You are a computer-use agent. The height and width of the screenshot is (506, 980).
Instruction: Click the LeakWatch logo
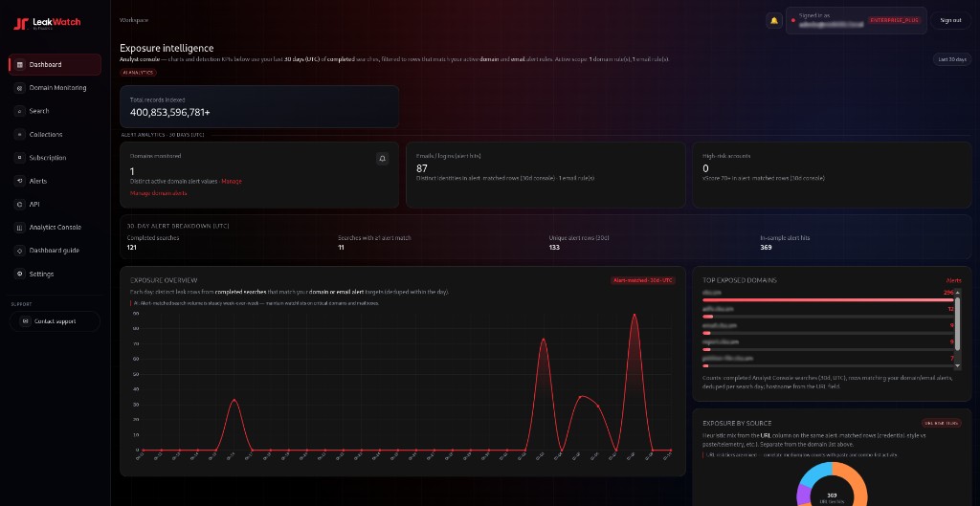[47, 23]
